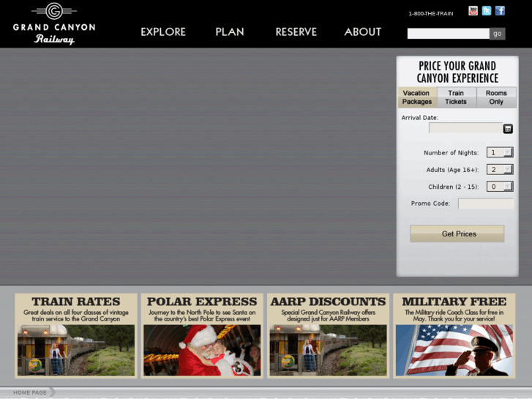
Task: Open the Arrival Date calendar picker
Action: pyautogui.click(x=508, y=129)
